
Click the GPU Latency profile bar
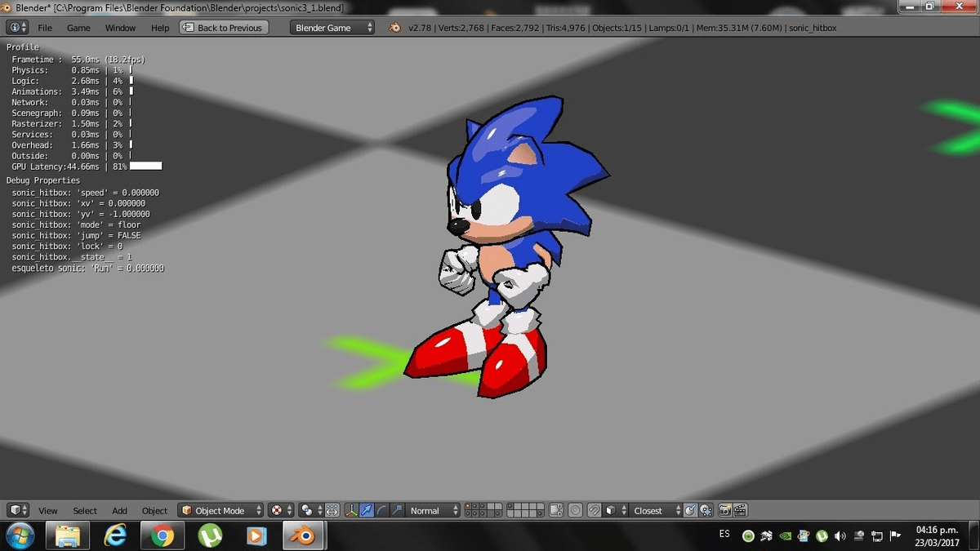point(145,166)
